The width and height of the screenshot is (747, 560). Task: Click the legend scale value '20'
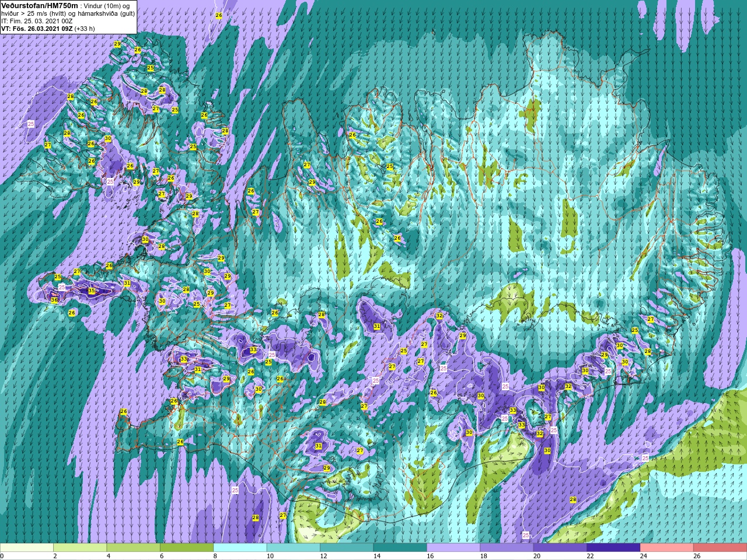pyautogui.click(x=537, y=556)
